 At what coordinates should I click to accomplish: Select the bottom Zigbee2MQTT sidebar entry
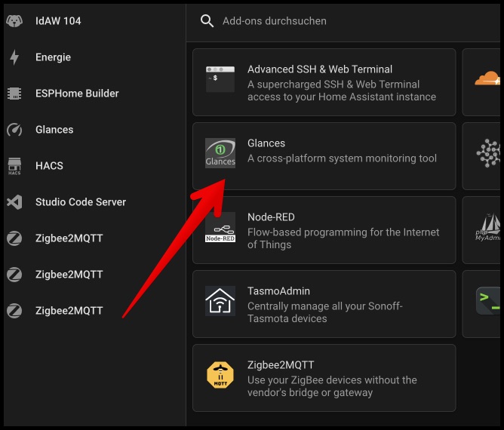[x=69, y=311]
